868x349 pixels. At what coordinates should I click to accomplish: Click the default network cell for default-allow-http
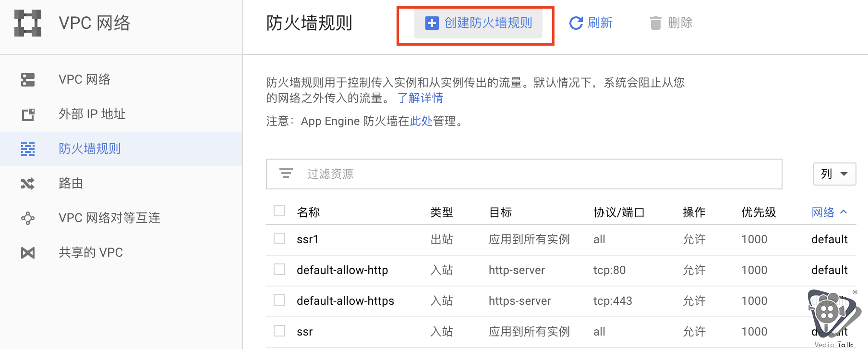point(829,270)
